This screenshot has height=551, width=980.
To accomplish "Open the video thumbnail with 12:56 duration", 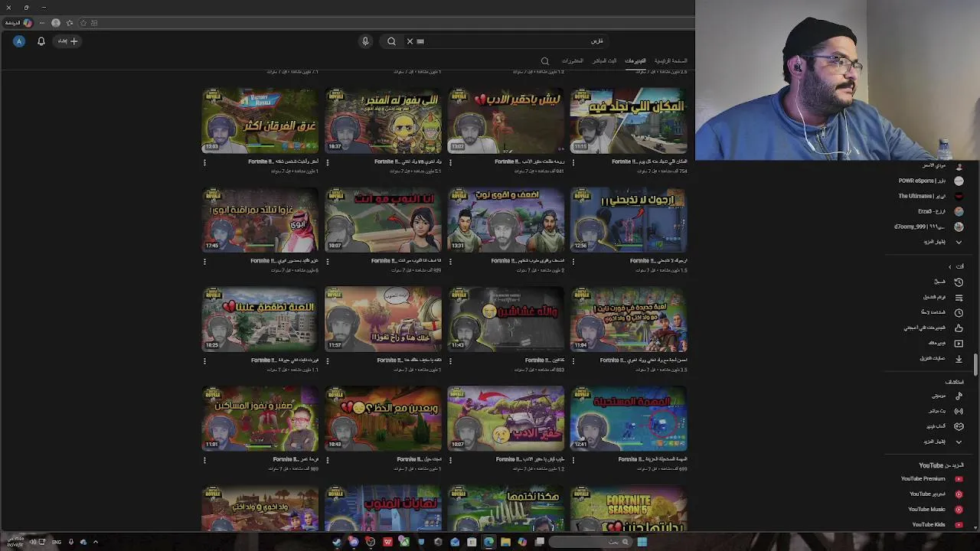I will click(x=629, y=220).
